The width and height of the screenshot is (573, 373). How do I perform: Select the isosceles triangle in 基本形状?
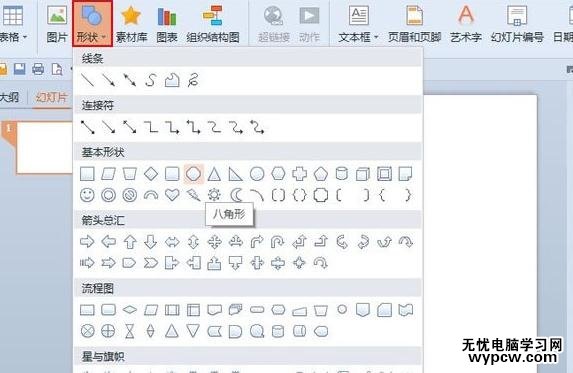pos(215,174)
